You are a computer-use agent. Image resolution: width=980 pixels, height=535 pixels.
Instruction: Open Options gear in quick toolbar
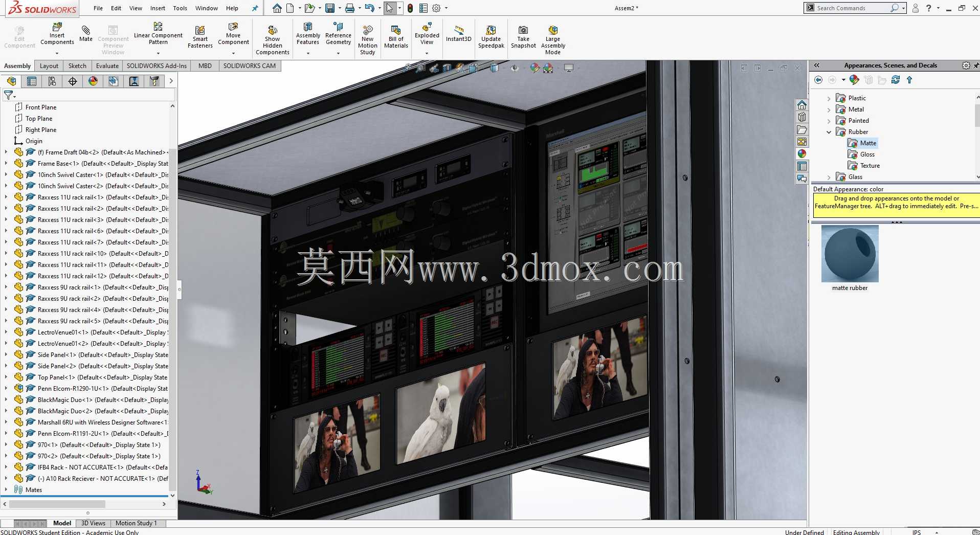coord(436,8)
